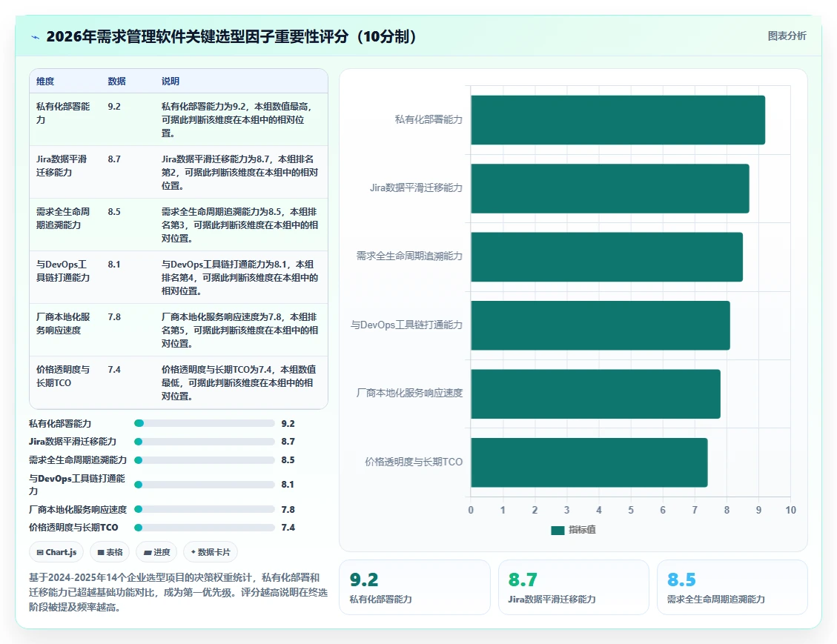This screenshot has height=644, width=837.
Task: Open the 8.5 需求全生命周期追溯能力 data card
Action: coord(732,587)
